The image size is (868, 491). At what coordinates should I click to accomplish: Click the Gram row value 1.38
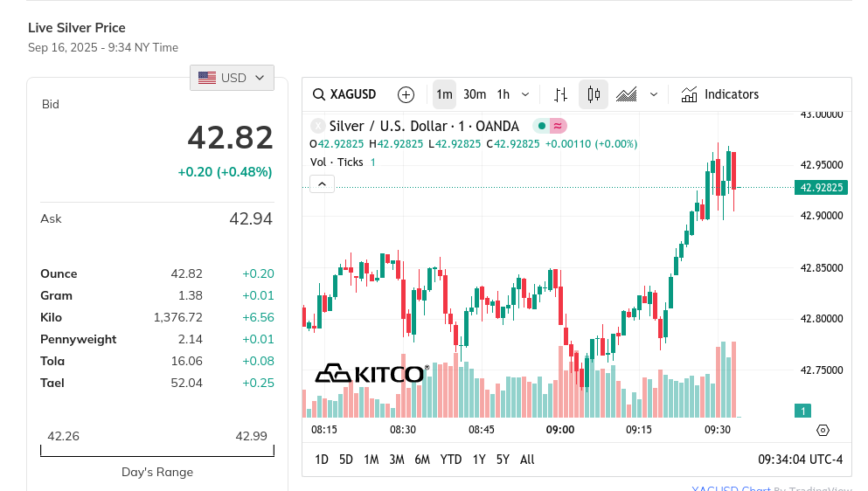(191, 295)
